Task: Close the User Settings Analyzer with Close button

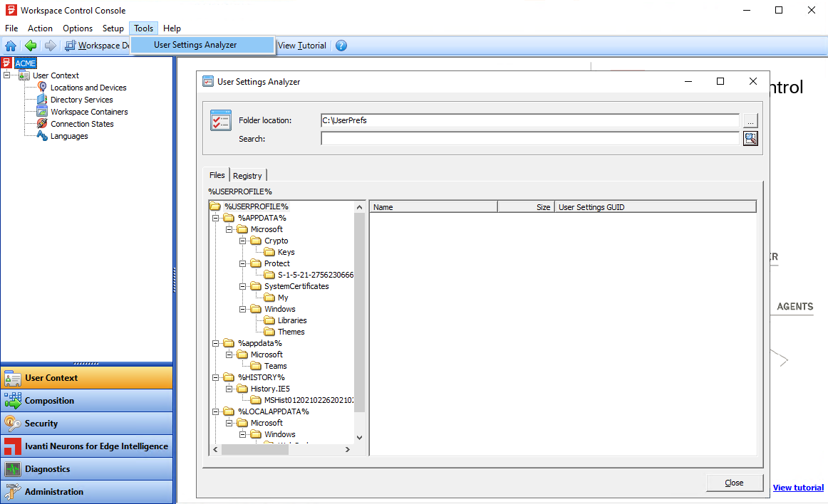Action: (x=734, y=483)
